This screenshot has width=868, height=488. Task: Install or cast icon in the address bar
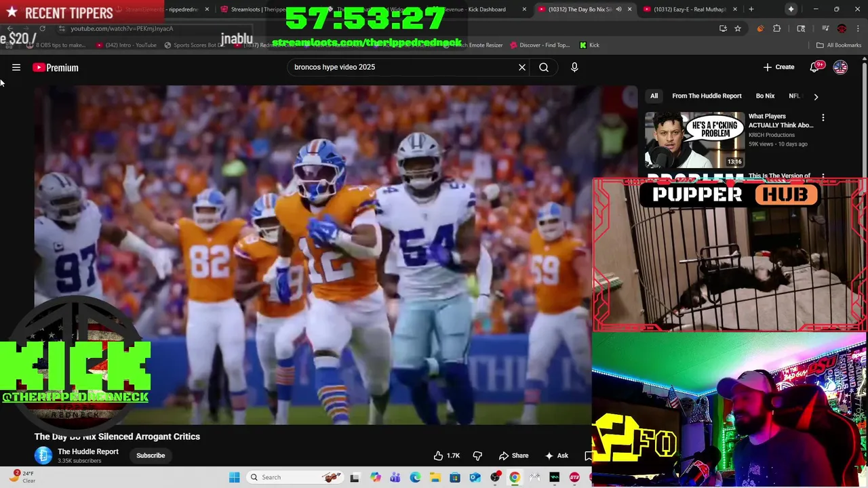point(723,28)
